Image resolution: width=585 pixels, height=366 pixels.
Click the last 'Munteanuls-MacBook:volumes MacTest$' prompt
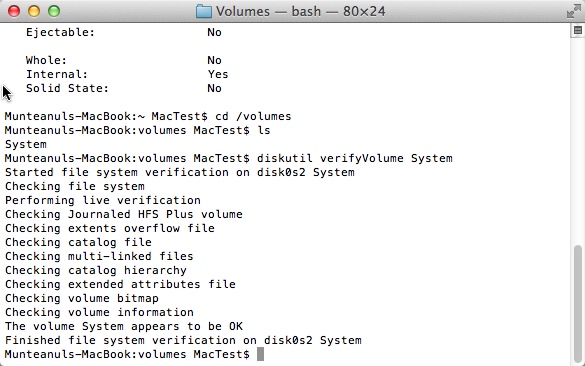pos(127,354)
